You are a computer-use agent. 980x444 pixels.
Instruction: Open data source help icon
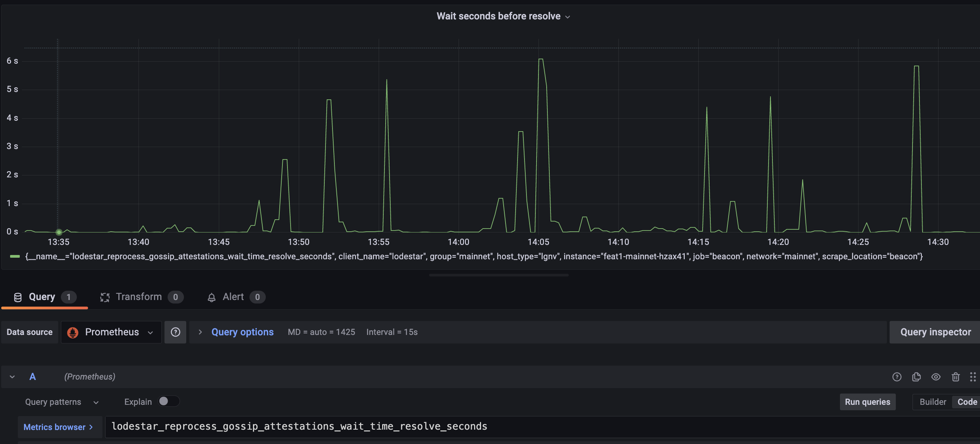pos(175,332)
